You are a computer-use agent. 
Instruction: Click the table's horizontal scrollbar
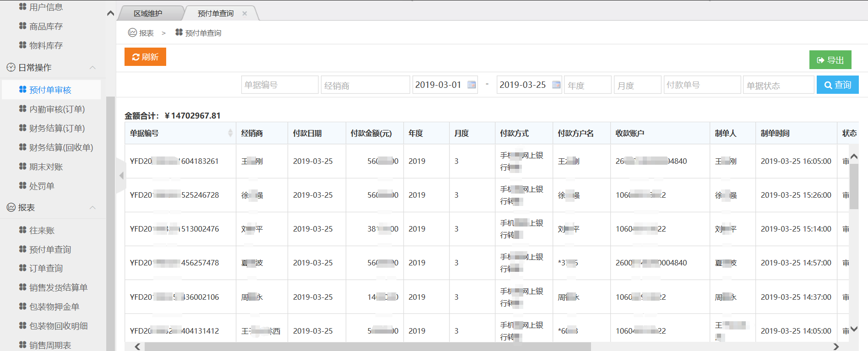366,346
